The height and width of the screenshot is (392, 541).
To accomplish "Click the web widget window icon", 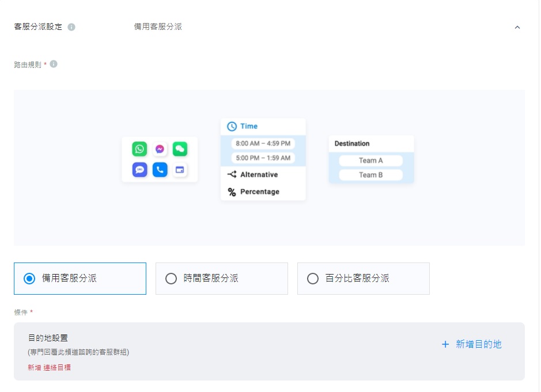I will click(x=180, y=170).
